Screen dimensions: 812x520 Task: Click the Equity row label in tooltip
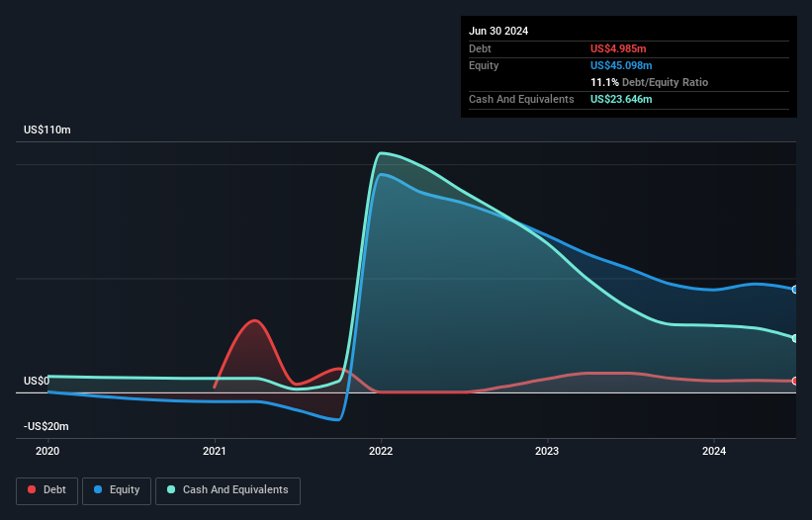click(484, 65)
